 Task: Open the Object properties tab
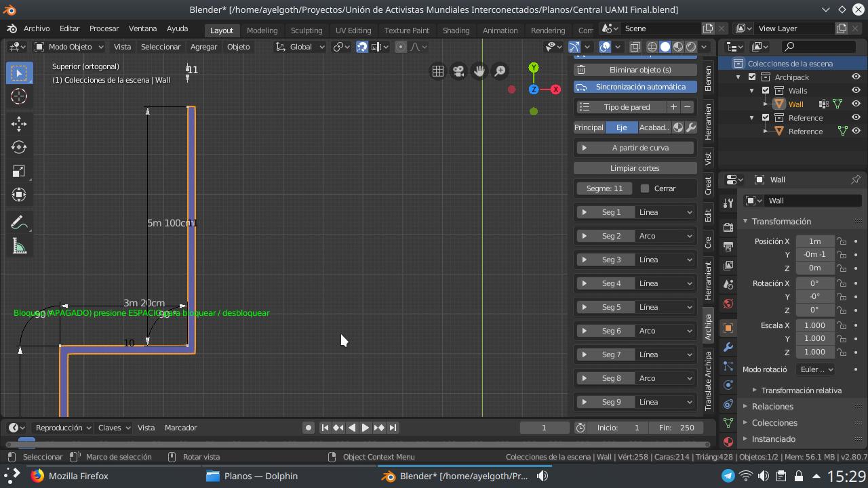(728, 328)
